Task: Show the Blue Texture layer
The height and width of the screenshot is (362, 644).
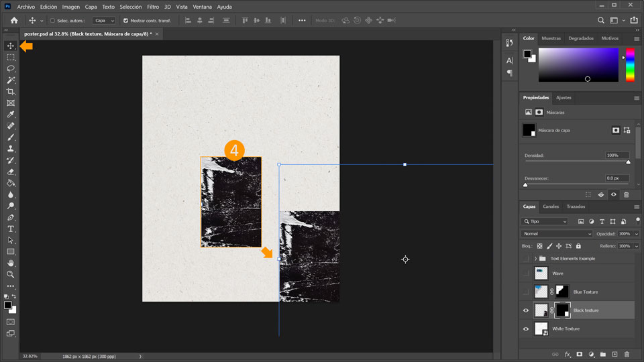Action: [526, 292]
